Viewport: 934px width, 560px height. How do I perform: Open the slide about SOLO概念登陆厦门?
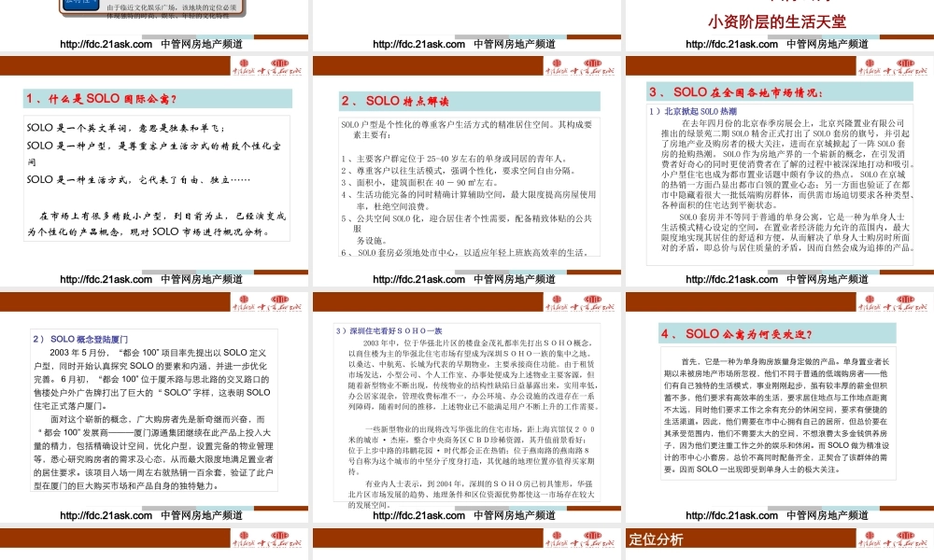(154, 408)
